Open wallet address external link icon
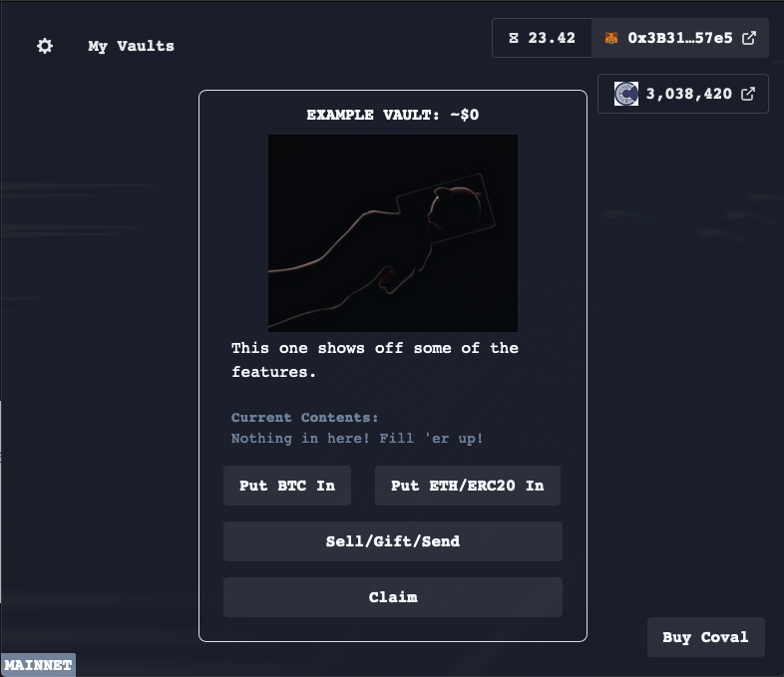 749,38
